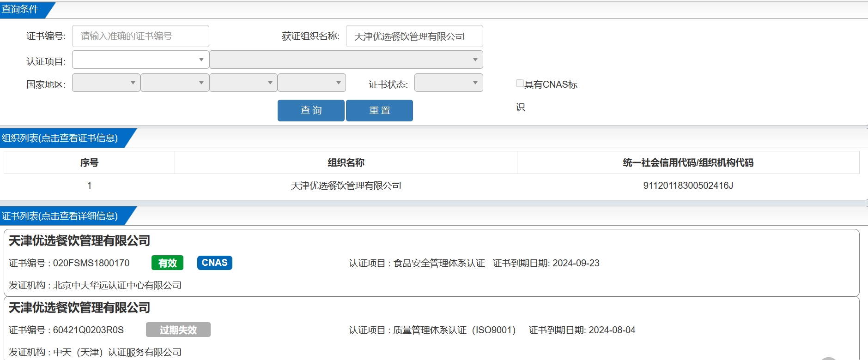Image resolution: width=868 pixels, height=360 pixels.
Task: Click the 证书编号 input field
Action: coord(140,36)
